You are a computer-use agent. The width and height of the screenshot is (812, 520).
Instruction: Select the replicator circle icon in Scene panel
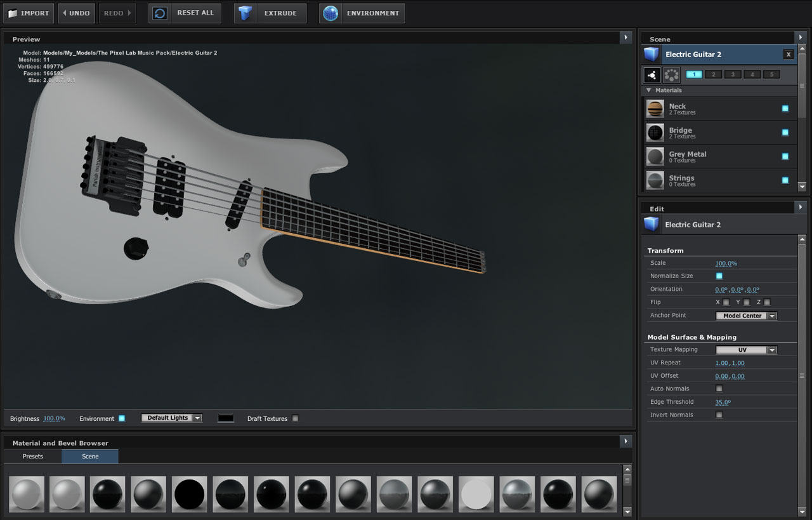[672, 75]
